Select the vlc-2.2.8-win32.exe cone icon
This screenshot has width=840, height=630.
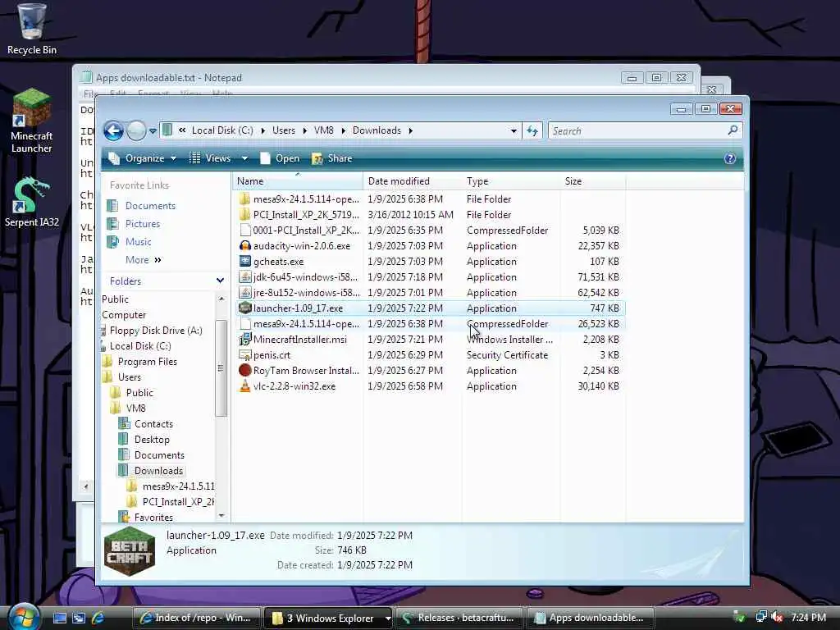tap(244, 386)
